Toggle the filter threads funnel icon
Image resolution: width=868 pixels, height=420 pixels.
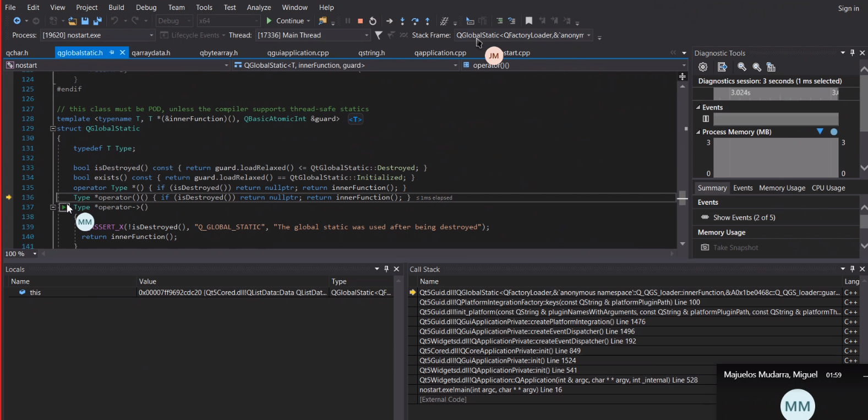[379, 35]
